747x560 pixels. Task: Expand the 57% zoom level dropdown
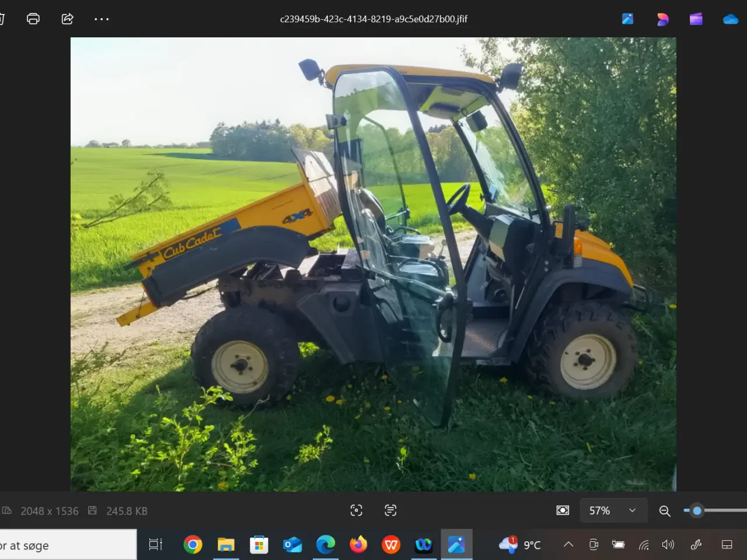[632, 510]
